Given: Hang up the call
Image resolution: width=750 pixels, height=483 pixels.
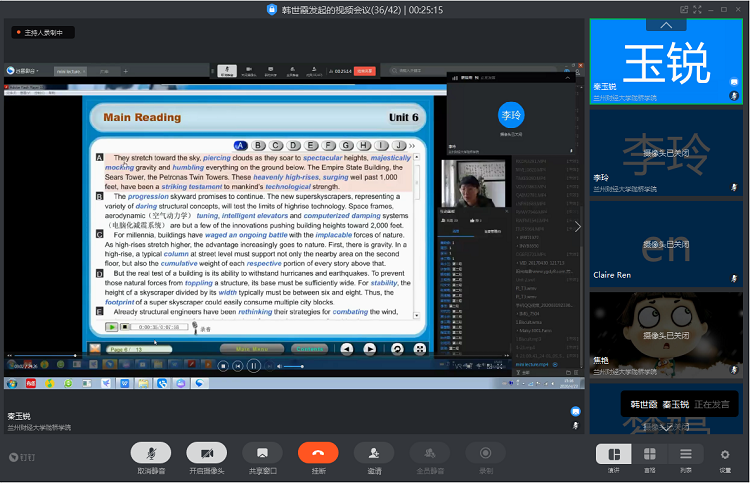Looking at the screenshot, I should pyautogui.click(x=318, y=453).
